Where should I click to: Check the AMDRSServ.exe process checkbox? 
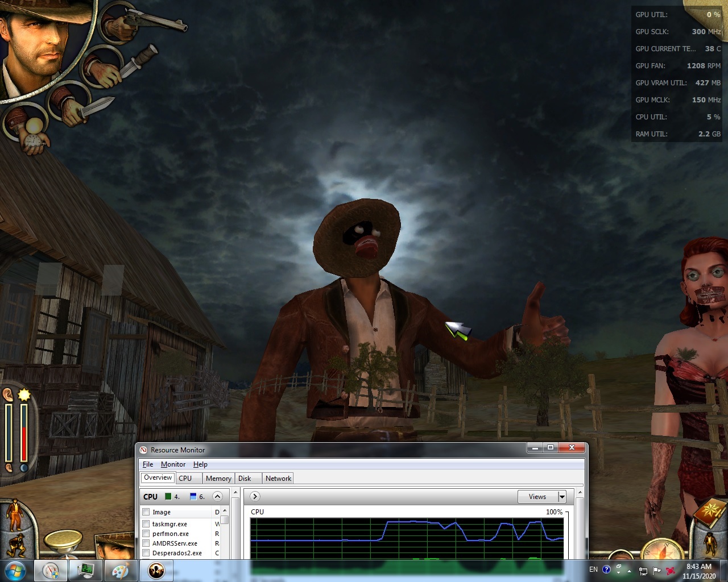(146, 543)
